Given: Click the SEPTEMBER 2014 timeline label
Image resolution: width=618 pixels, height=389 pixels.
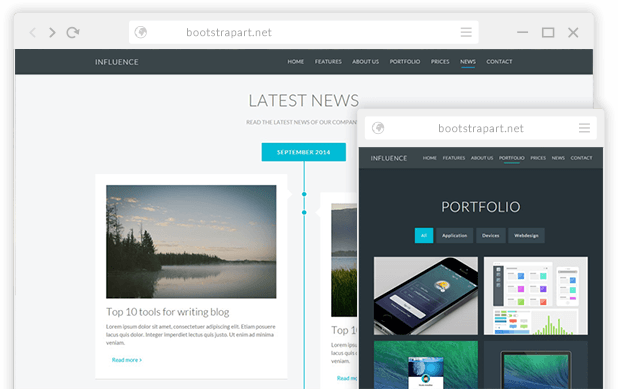Looking at the screenshot, I should (x=303, y=152).
